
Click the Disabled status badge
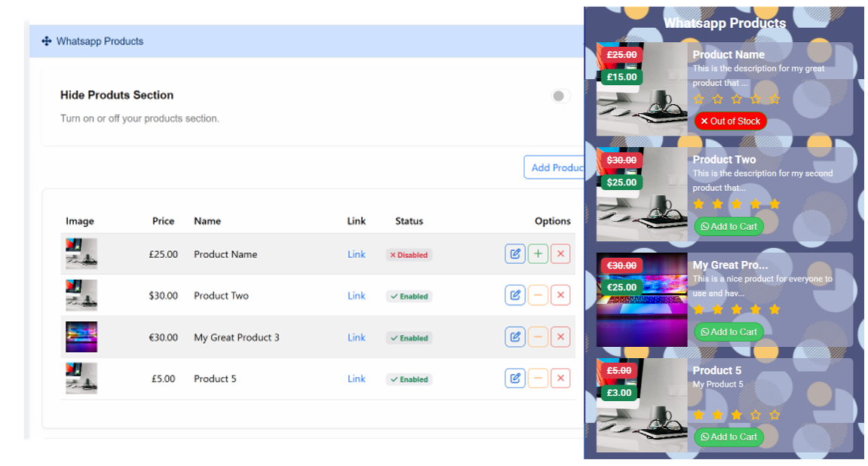[x=409, y=255]
